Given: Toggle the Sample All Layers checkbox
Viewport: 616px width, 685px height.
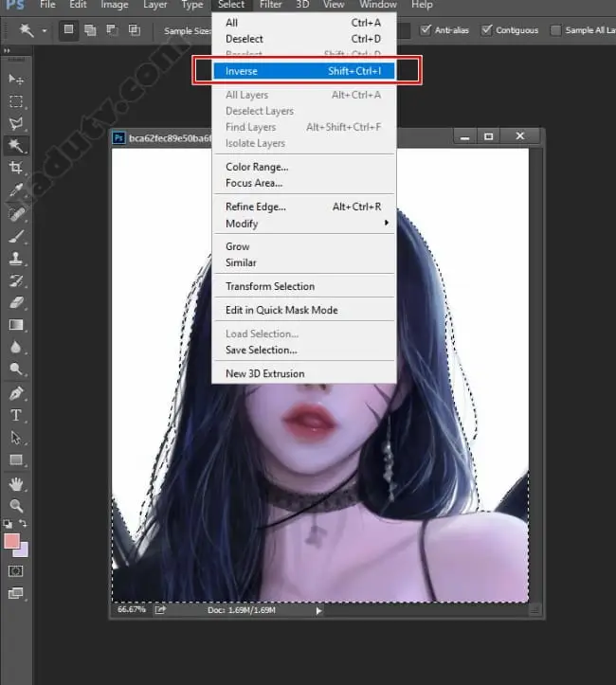Looking at the screenshot, I should pyautogui.click(x=555, y=29).
